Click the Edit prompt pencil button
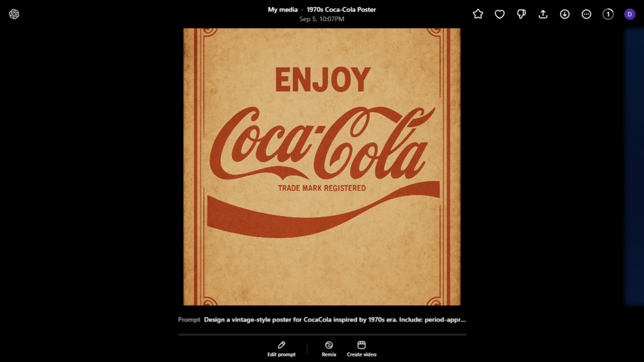 click(281, 349)
